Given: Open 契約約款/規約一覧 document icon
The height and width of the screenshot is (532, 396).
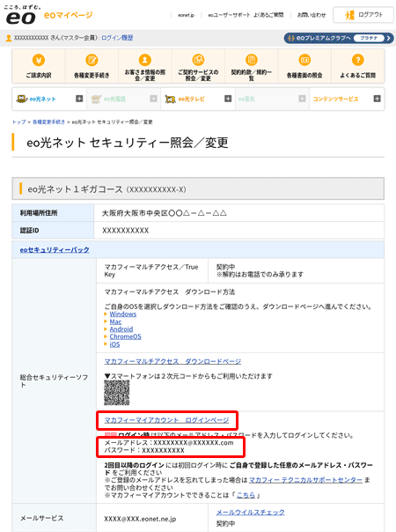Looking at the screenshot, I should (x=251, y=60).
